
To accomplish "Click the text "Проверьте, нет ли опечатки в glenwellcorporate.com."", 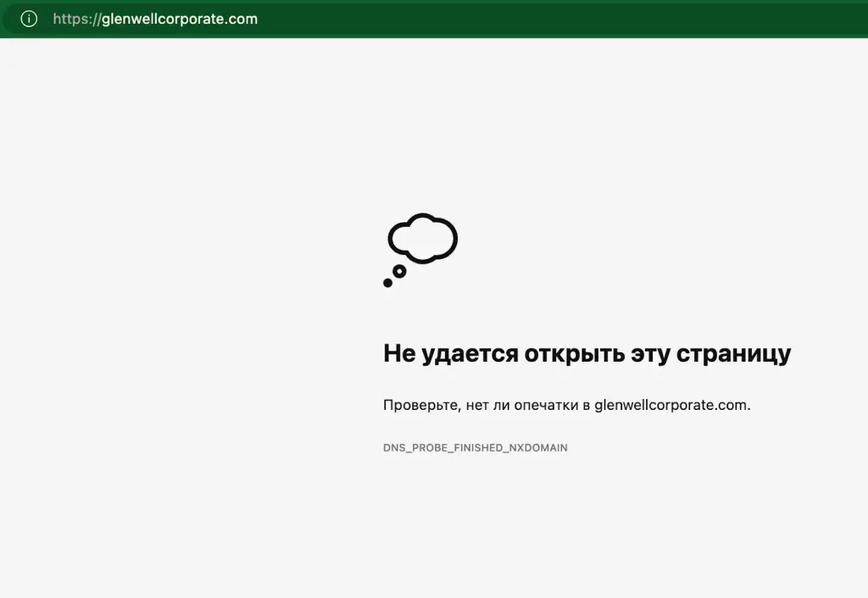I will click(567, 405).
